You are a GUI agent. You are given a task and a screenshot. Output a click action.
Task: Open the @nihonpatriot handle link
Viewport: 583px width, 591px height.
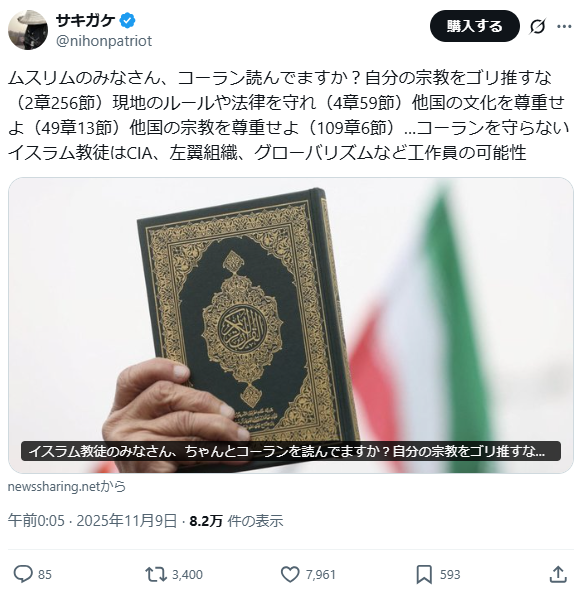point(104,41)
